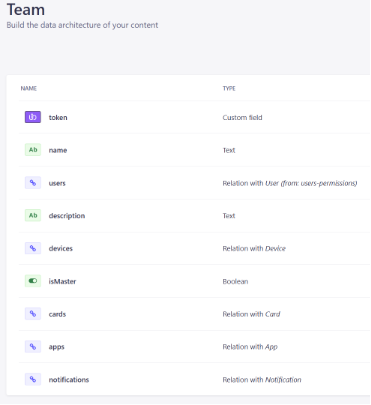This screenshot has width=371, height=405.
Task: Click the TYPE column header
Action: pos(229,88)
